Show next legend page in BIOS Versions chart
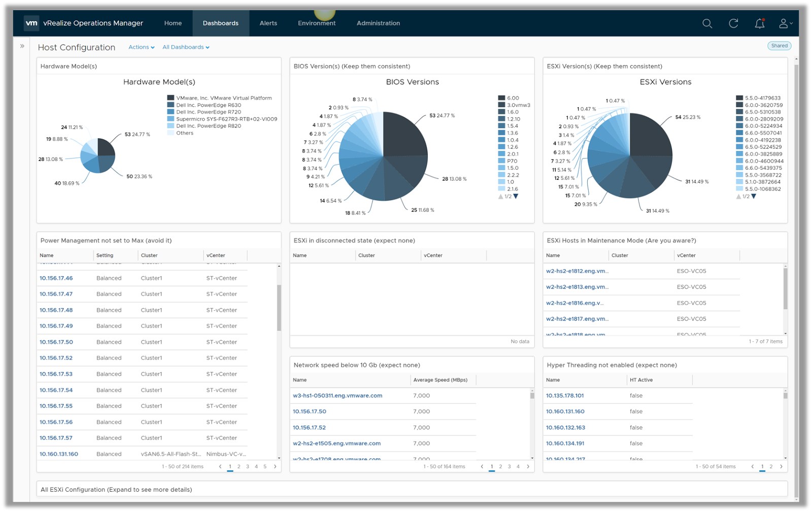Viewport: 812px width, 512px height. [516, 195]
